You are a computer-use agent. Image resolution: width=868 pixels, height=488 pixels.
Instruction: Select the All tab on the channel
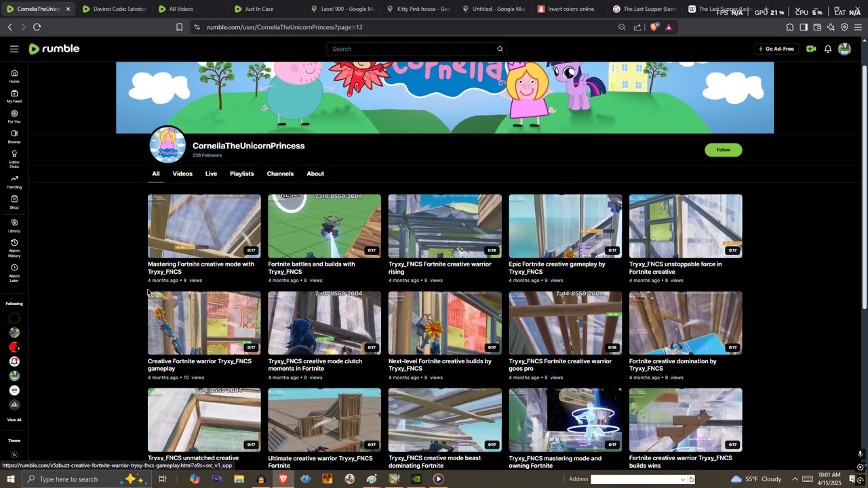[156, 174]
